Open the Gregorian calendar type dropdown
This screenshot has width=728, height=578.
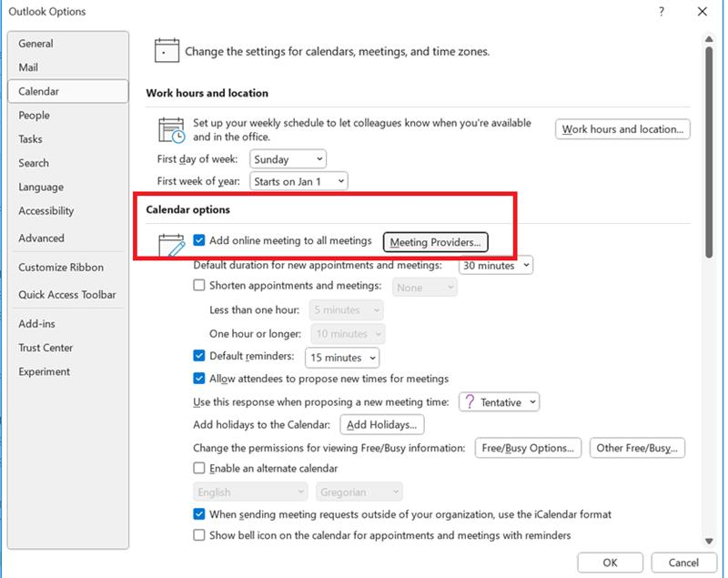(359, 492)
